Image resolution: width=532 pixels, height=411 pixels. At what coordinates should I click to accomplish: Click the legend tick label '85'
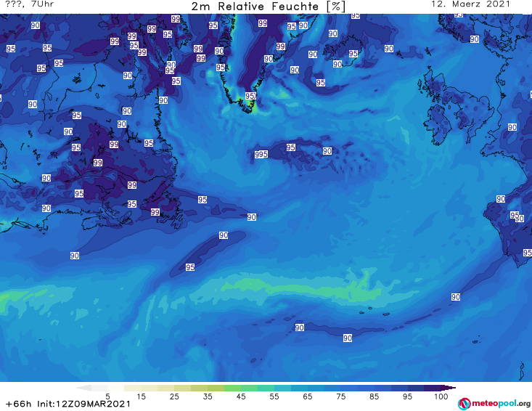coord(374,396)
